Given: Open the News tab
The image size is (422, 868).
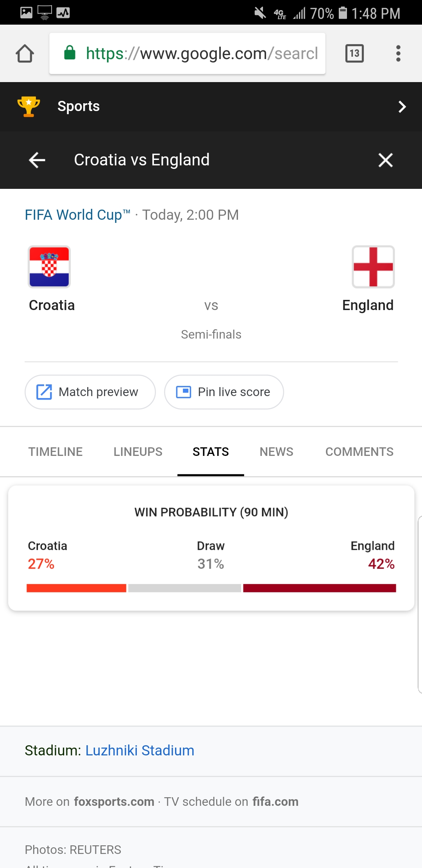Looking at the screenshot, I should 276,452.
